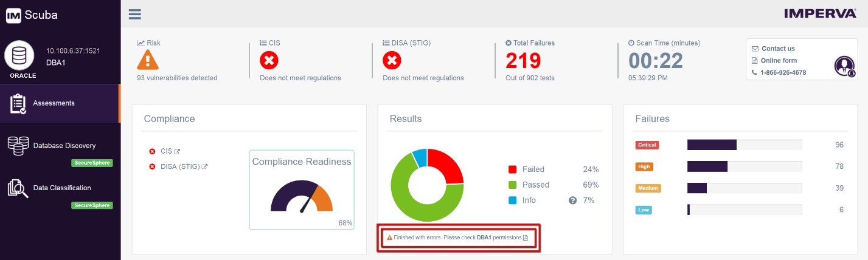Click the telephone handset icon
This screenshot has width=868, height=260.
755,73
